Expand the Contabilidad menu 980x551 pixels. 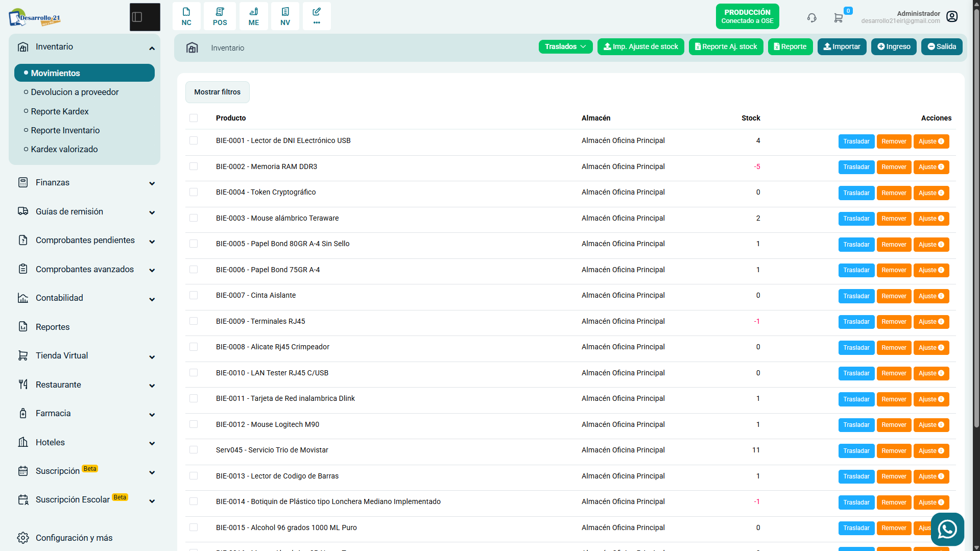(152, 299)
